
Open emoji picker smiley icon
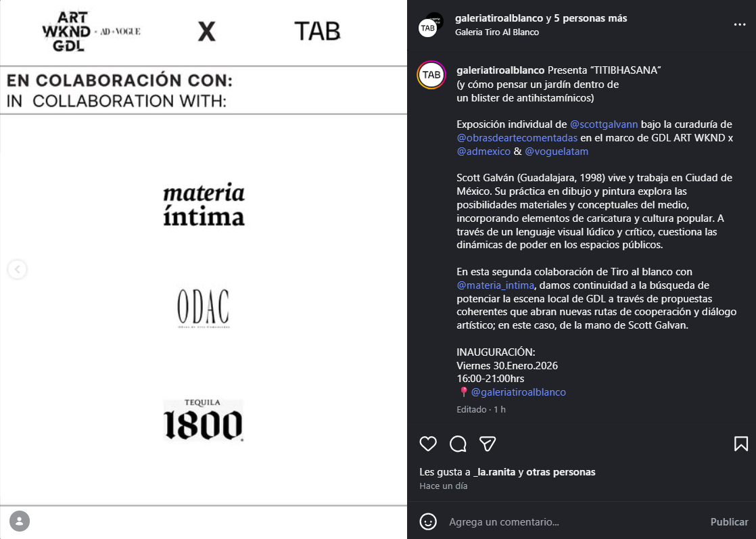coord(428,521)
